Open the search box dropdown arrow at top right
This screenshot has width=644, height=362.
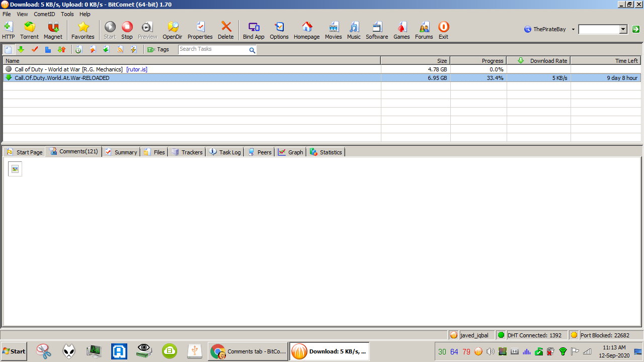tap(623, 30)
